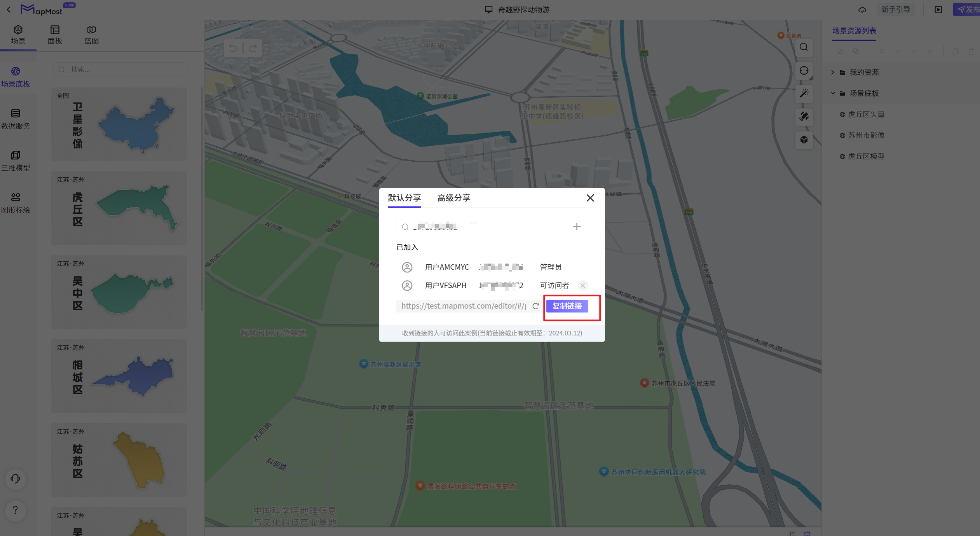Screen dimensions: 980x536
Task: Click the share link URL field
Action: (464, 306)
